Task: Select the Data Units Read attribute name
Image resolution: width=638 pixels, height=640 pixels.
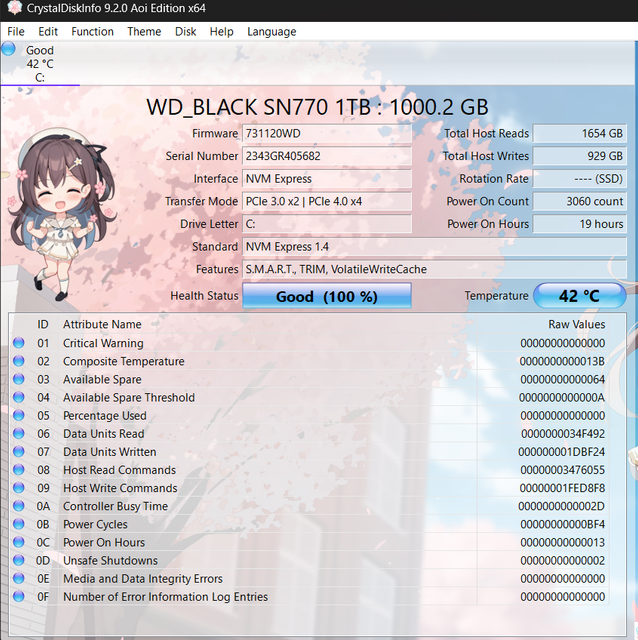Action: pos(104,433)
